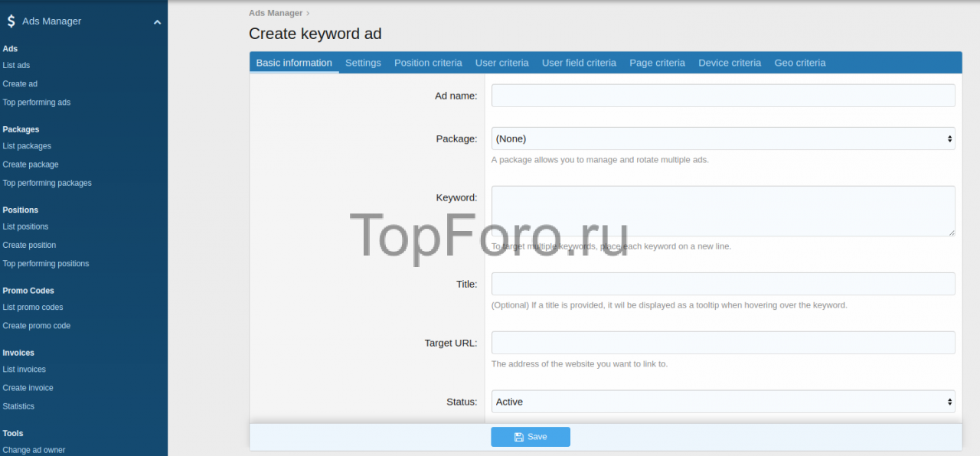
Task: Focus the Ad name input field
Action: pyautogui.click(x=723, y=96)
